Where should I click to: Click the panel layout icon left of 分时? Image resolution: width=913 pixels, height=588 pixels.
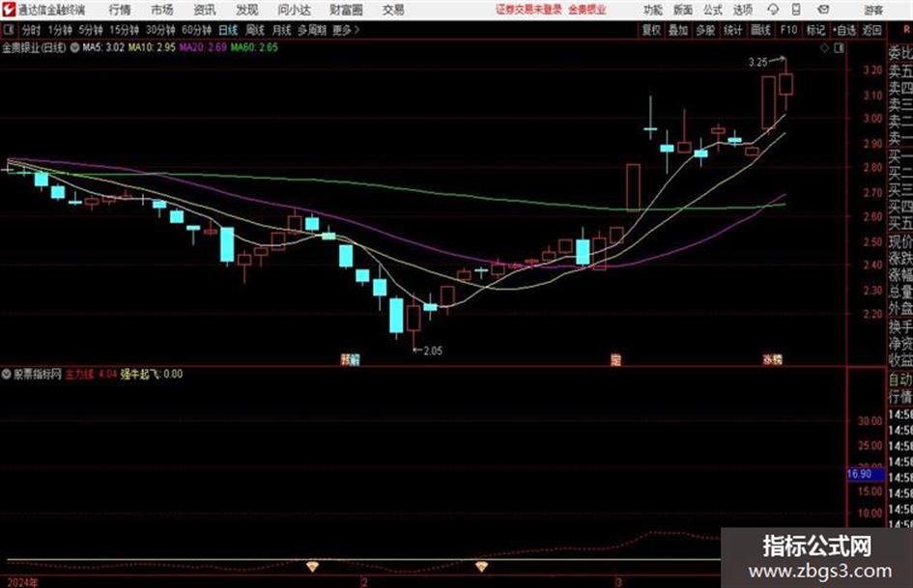tap(9, 30)
